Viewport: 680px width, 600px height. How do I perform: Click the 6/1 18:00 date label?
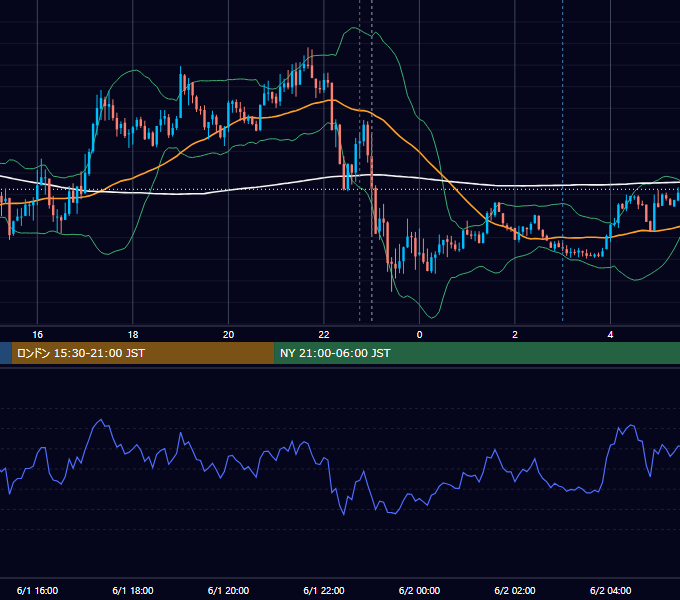click(133, 590)
